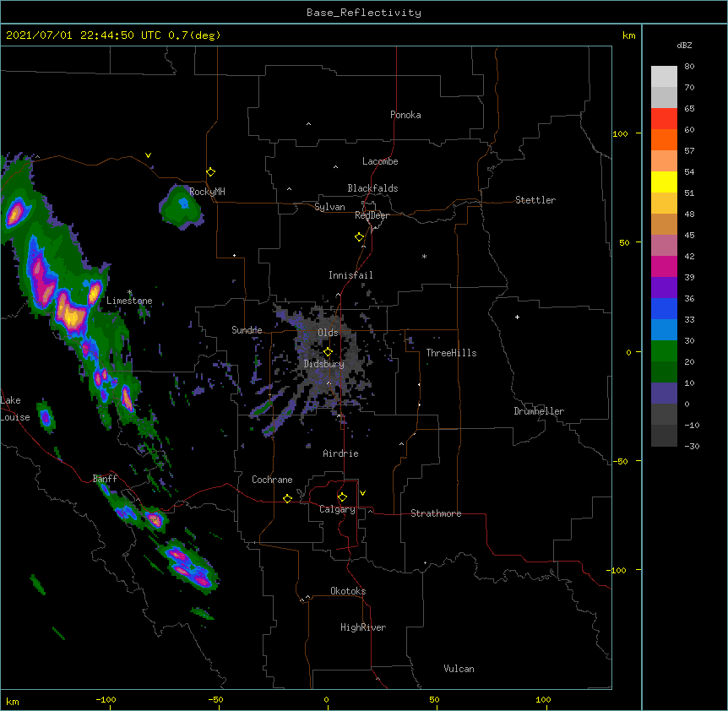Select the 30 dBZ green legend swatch
The width and height of the screenshot is (728, 711).
(664, 351)
